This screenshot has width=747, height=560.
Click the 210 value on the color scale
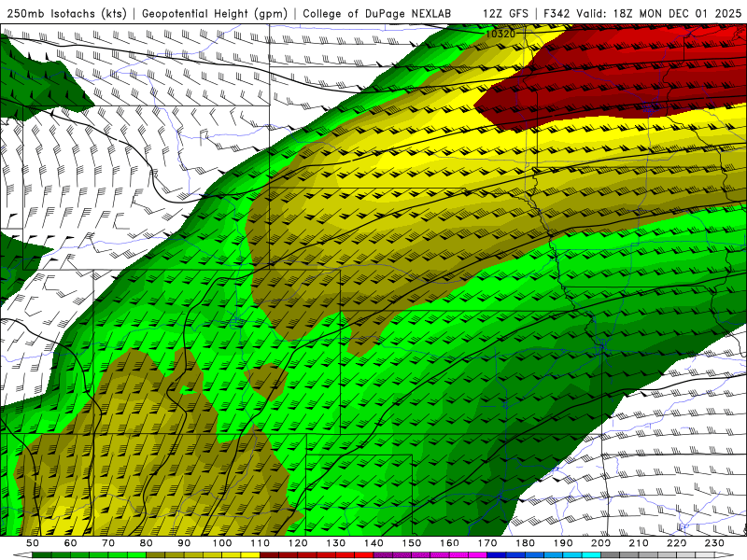(639, 543)
